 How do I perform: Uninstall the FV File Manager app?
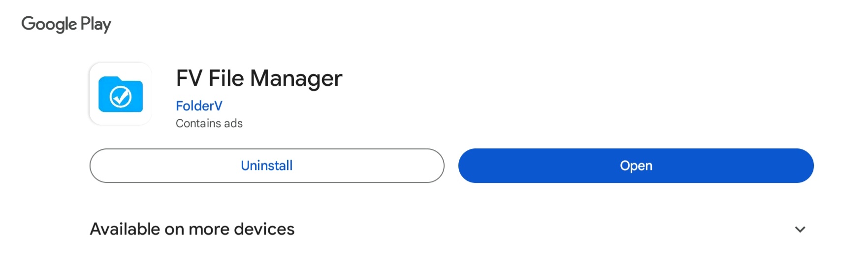tap(267, 166)
